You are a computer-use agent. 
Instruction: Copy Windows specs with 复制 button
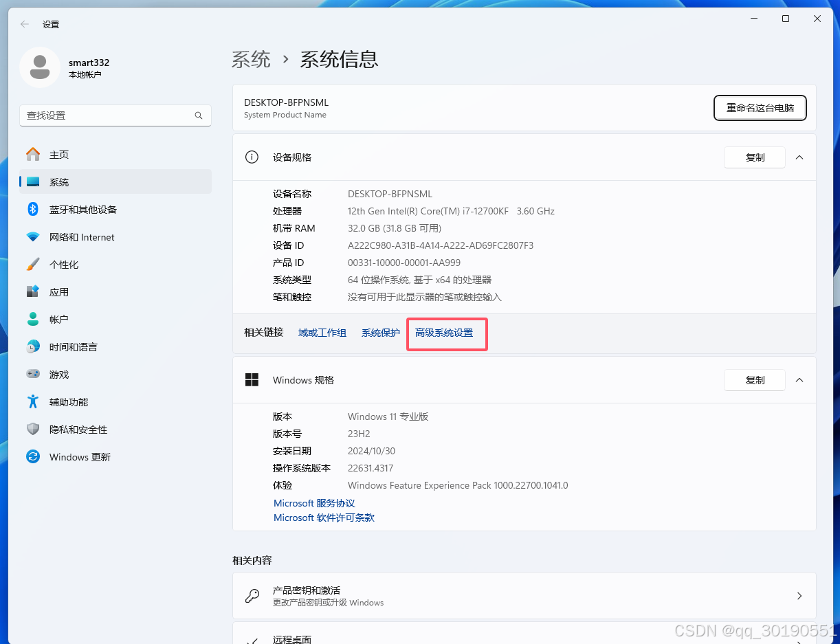[755, 380]
